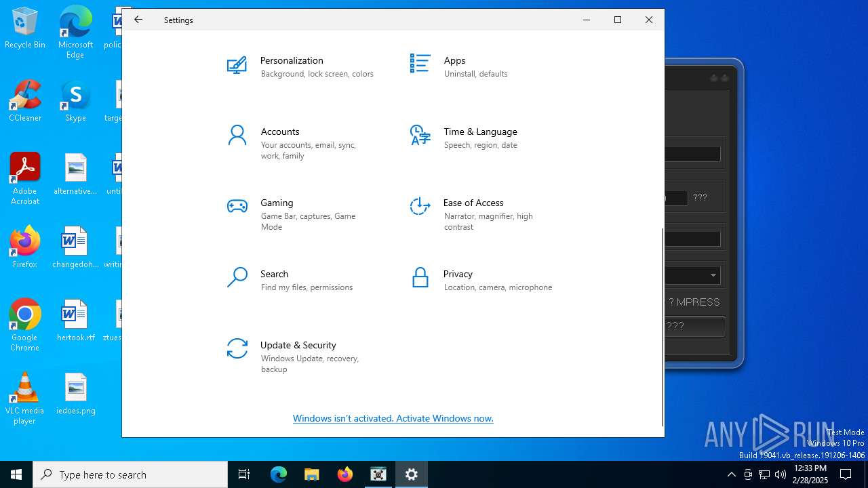
Task: Open Edge from the taskbar
Action: (279, 474)
